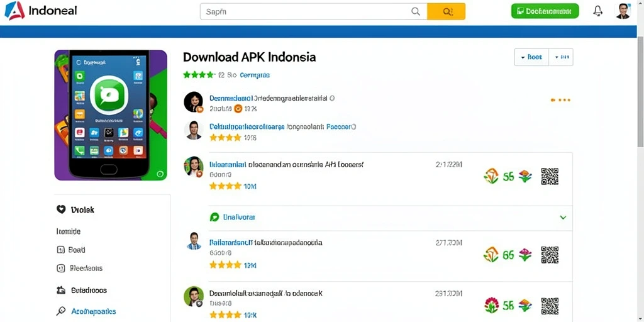The width and height of the screenshot is (644, 322).
Task: Open the phone app screenshot thumbnail
Action: (111, 115)
